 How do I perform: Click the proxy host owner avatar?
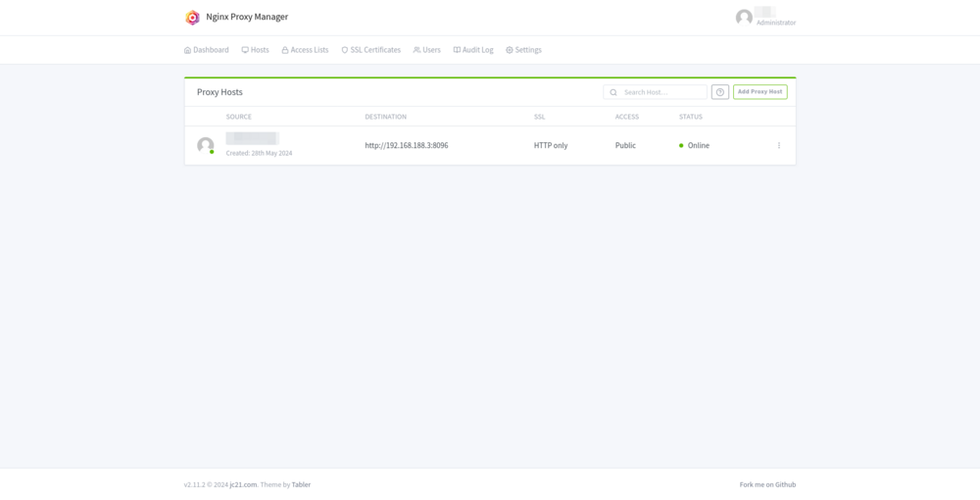click(x=206, y=146)
